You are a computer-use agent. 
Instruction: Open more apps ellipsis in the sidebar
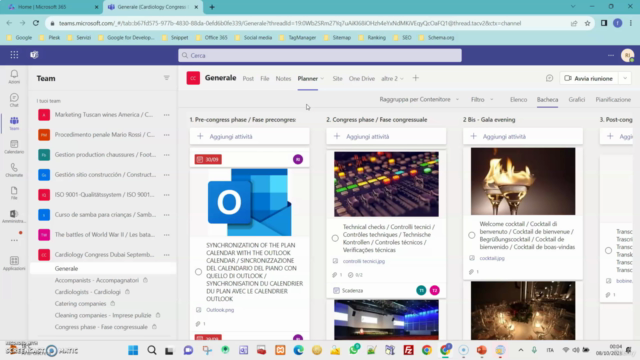pos(14,240)
